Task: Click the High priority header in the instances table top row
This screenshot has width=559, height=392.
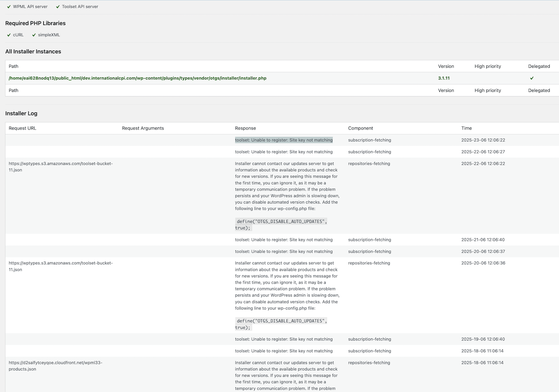Action: click(x=488, y=66)
